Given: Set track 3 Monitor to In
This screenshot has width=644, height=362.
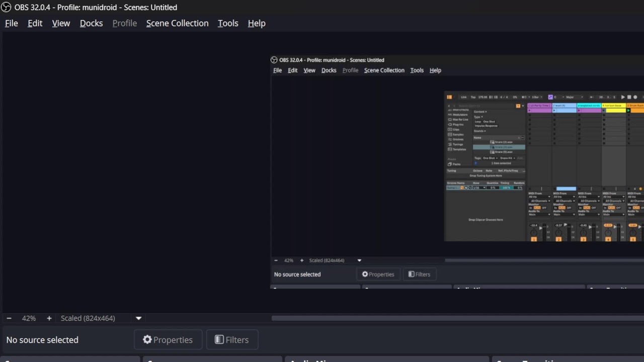Looking at the screenshot, I should tap(581, 208).
